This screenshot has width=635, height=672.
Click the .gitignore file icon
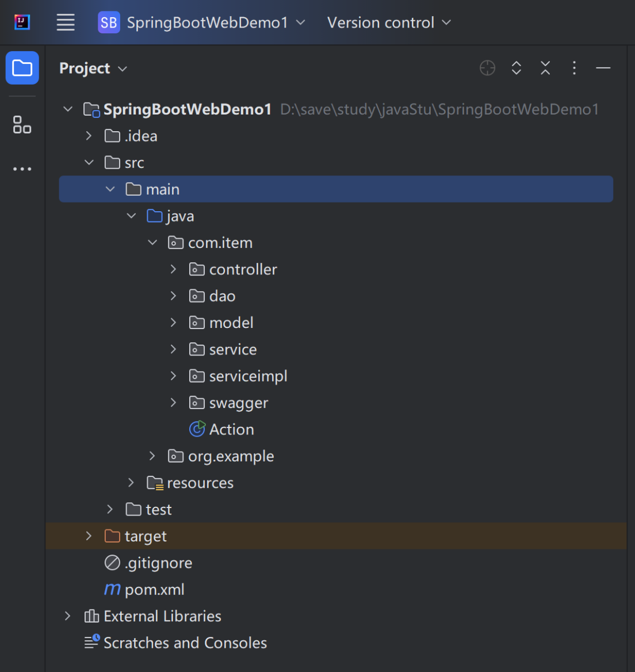[x=112, y=563]
